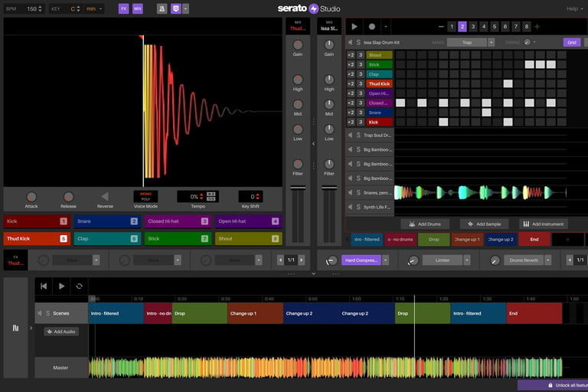Click Add Instrument button
The image size is (588, 392).
pos(544,224)
